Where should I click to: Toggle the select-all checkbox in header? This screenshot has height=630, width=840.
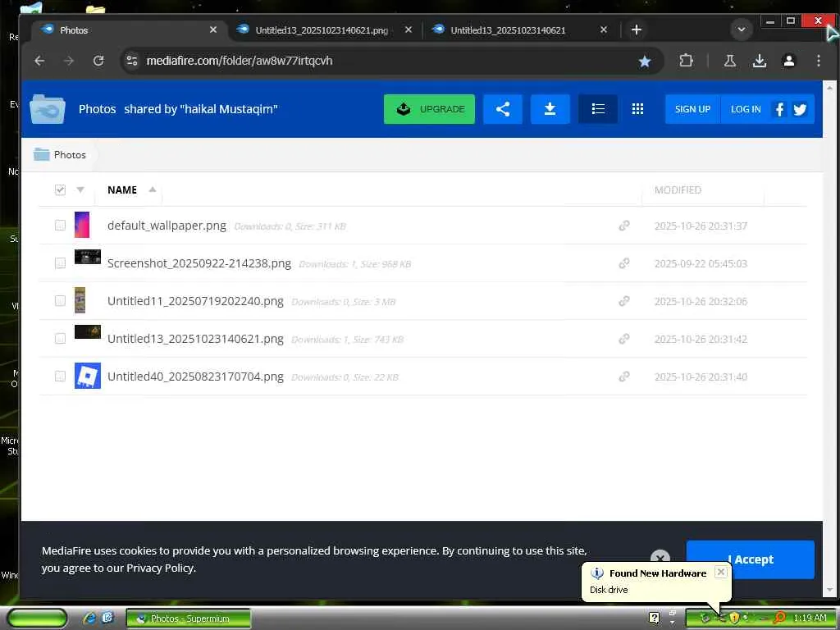[x=60, y=189]
